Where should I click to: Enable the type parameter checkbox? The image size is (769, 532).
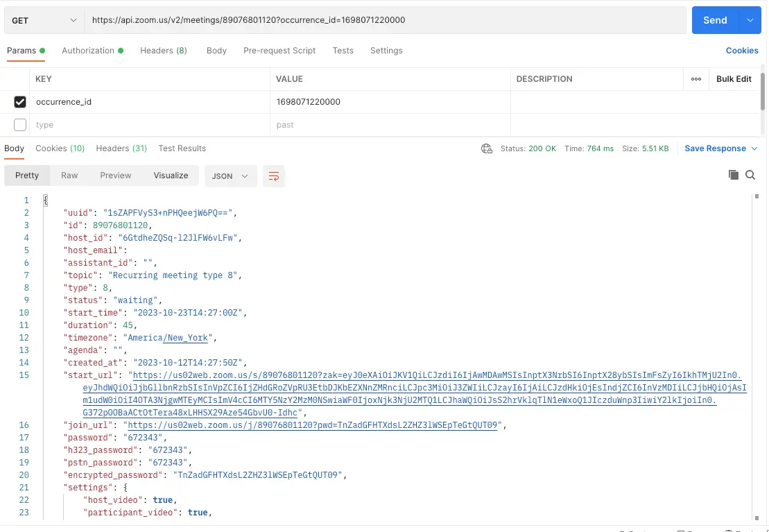click(x=19, y=124)
